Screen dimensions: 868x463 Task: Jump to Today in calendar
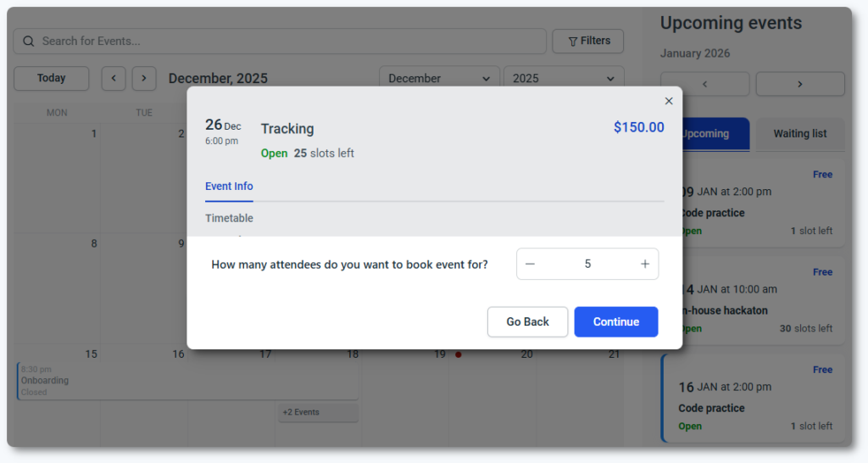[51, 78]
